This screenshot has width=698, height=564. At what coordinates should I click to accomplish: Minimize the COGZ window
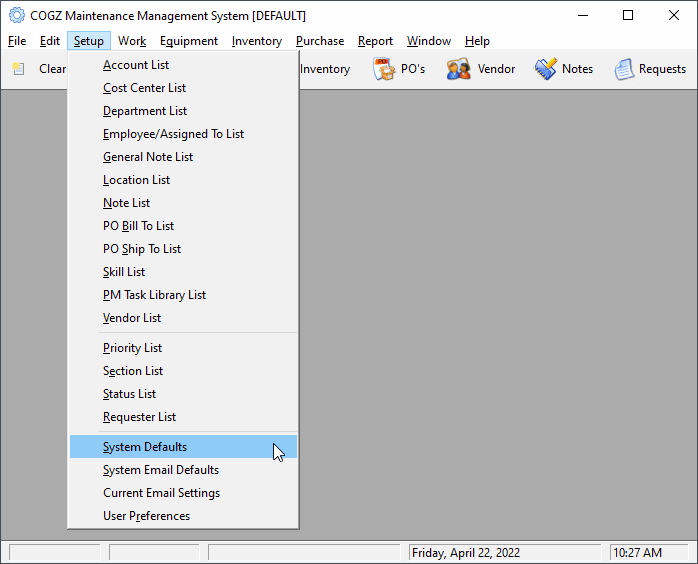(583, 16)
